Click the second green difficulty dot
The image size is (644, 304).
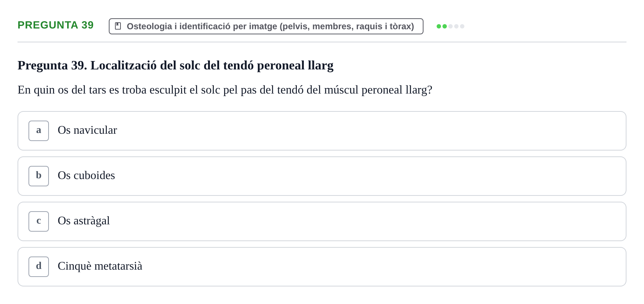(x=445, y=26)
